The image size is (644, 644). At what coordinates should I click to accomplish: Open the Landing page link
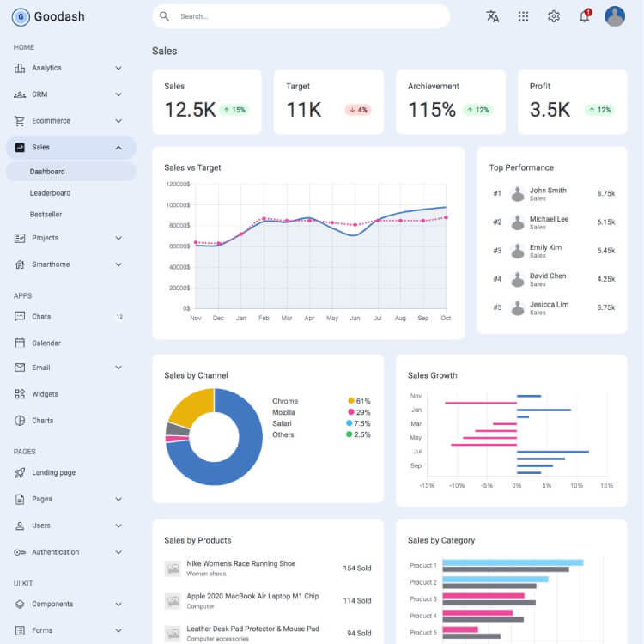click(x=53, y=472)
